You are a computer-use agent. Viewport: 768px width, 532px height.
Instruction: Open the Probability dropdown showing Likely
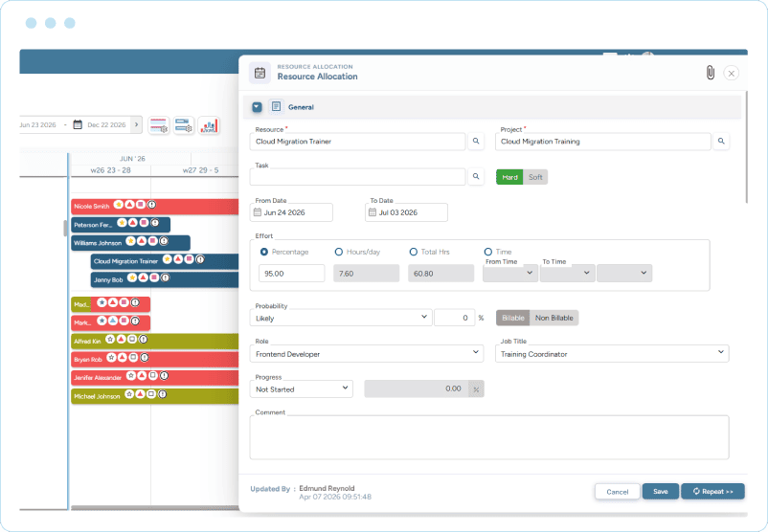click(341, 318)
